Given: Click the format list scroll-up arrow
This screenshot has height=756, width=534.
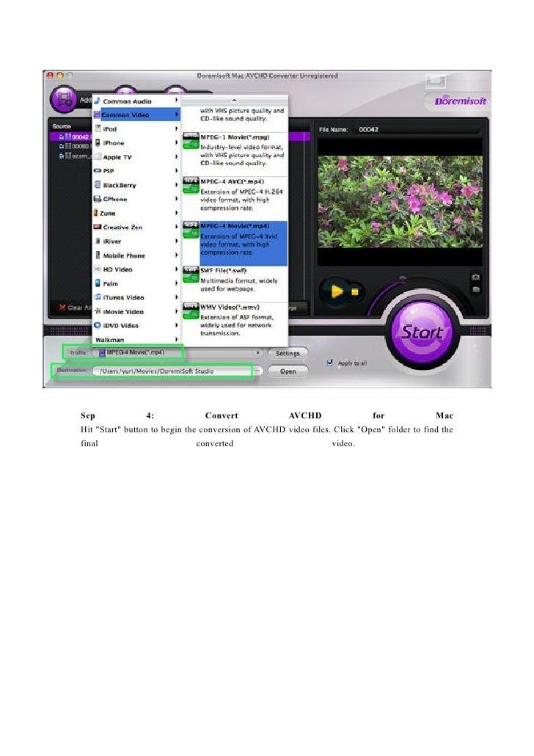Looking at the screenshot, I should click(234, 101).
